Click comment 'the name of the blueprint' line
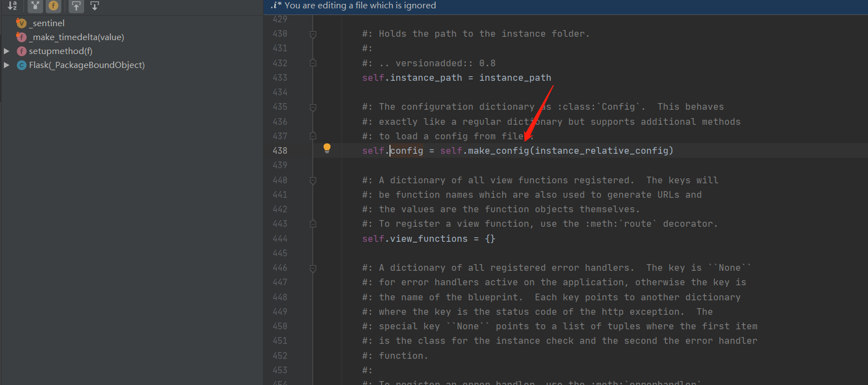Screen dimensions: 868x385 click(x=551, y=297)
